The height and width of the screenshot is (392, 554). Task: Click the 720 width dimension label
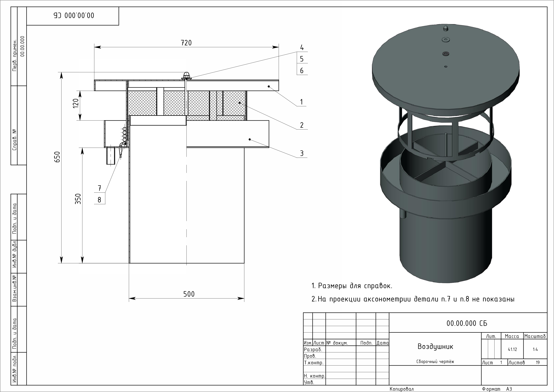[x=186, y=43]
